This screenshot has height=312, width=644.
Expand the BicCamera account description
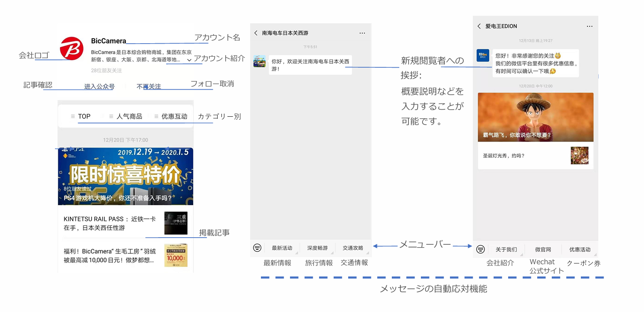click(189, 60)
